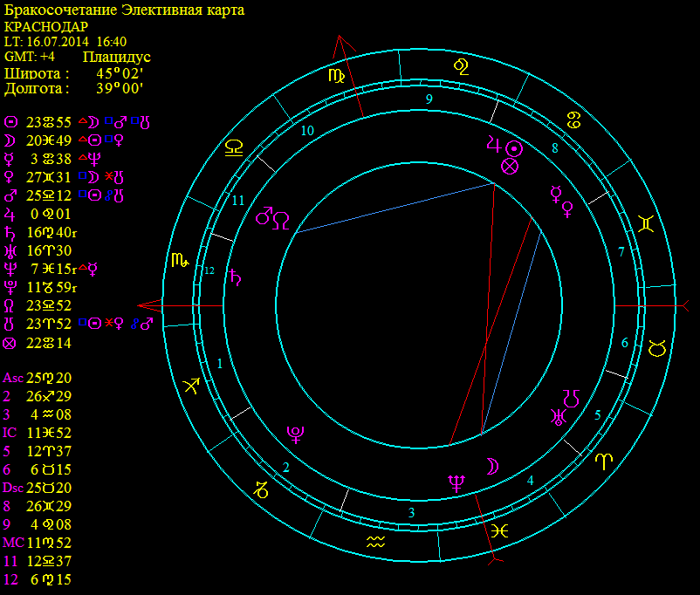The width and height of the screenshot is (700, 595).
Task: Select house number 7 on the wheel
Action: click(621, 252)
